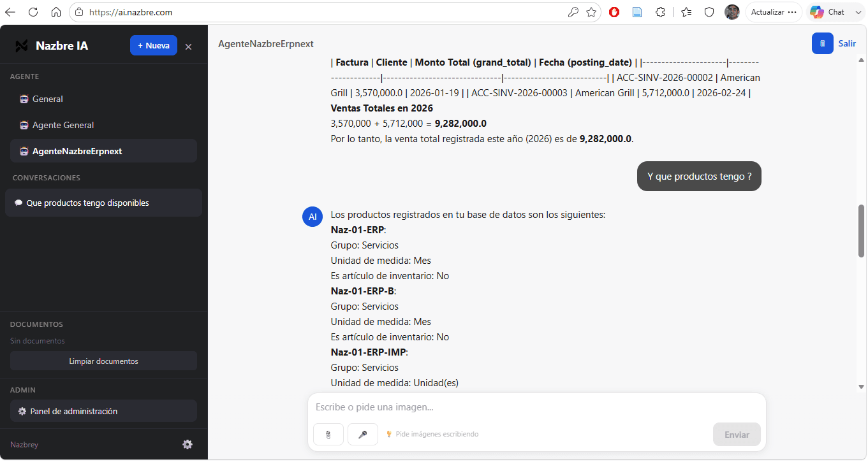Click the blue document extension icon
Viewport: 868px width, 462px height.
(637, 12)
